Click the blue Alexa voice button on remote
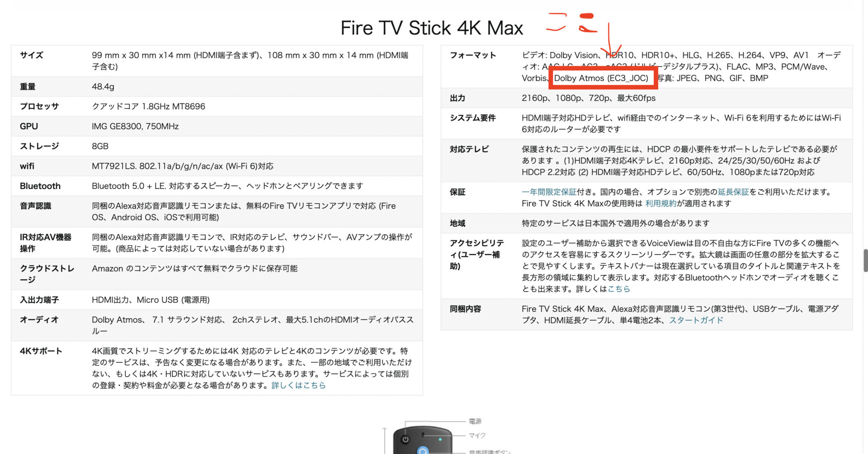 [x=422, y=451]
